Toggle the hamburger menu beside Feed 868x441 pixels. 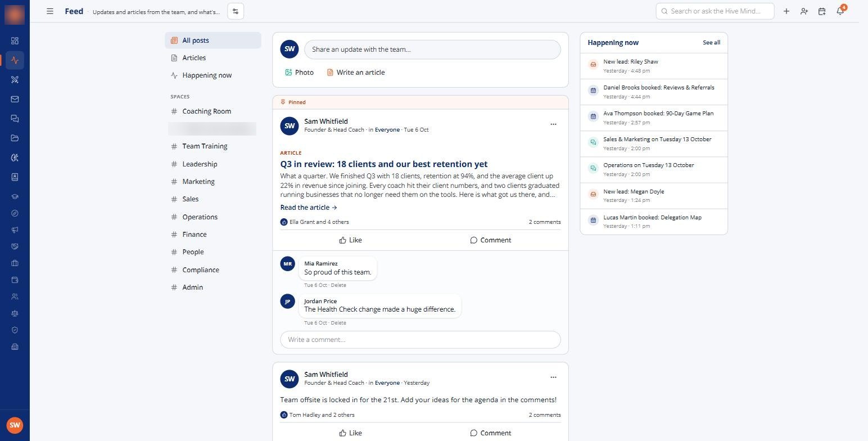pos(50,11)
